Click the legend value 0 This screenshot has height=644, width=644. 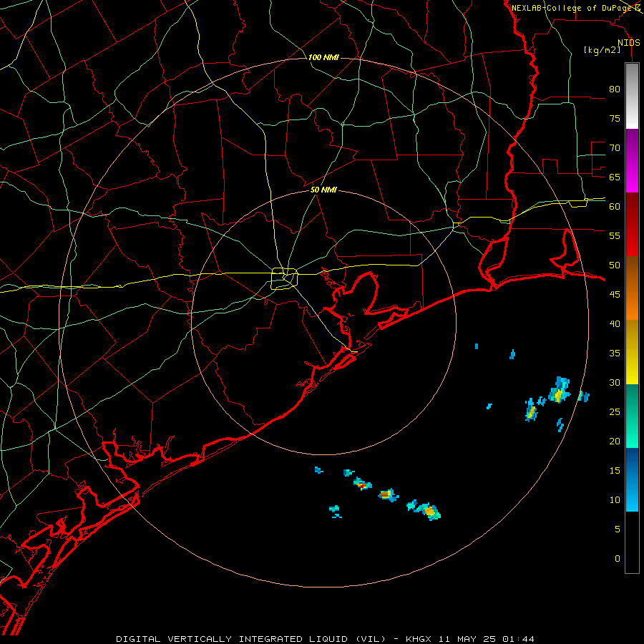[x=618, y=559]
